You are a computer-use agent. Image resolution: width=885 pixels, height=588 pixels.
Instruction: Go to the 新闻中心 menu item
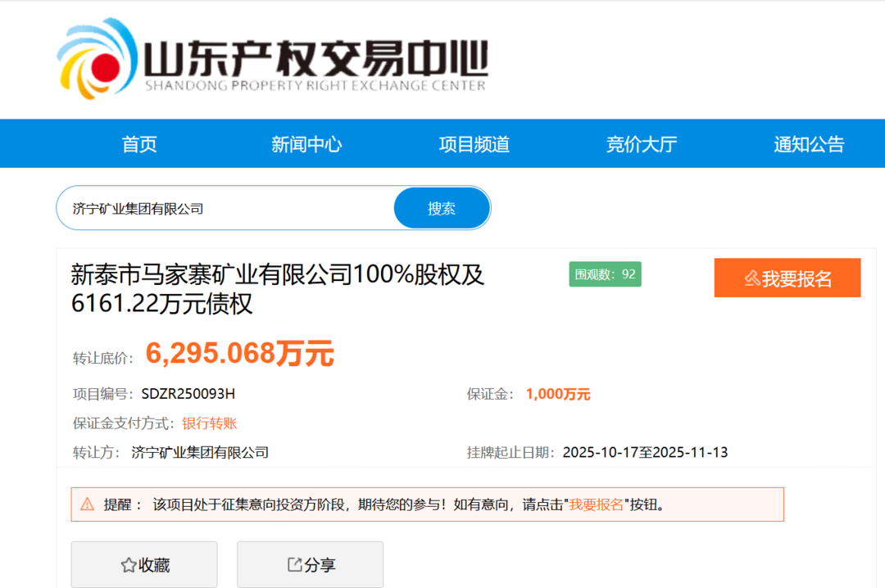pos(306,145)
